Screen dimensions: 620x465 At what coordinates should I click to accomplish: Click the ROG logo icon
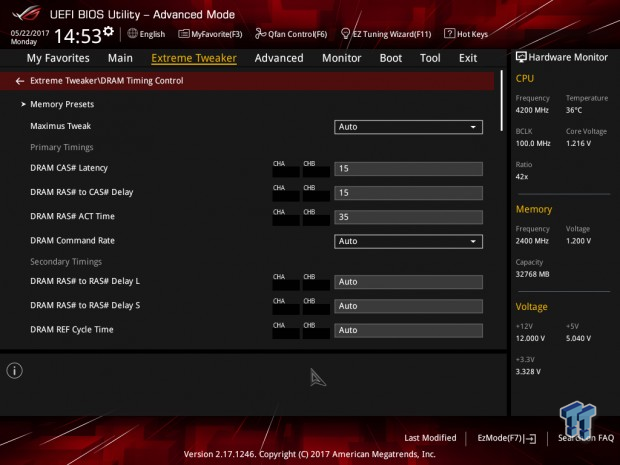click(26, 13)
